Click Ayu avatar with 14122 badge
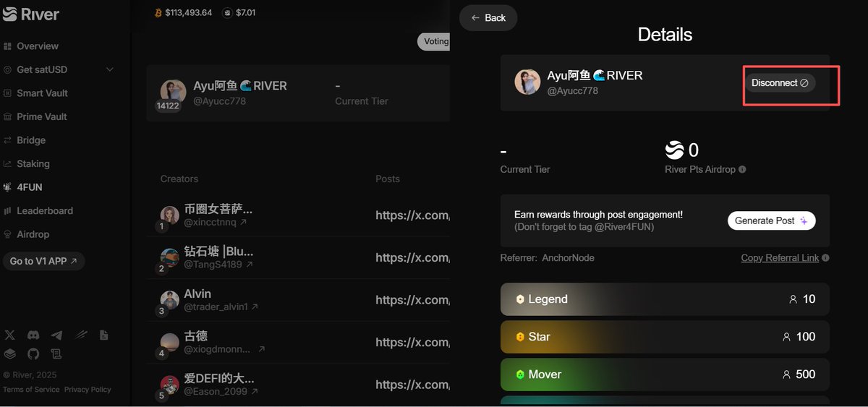This screenshot has width=868, height=407. [173, 93]
